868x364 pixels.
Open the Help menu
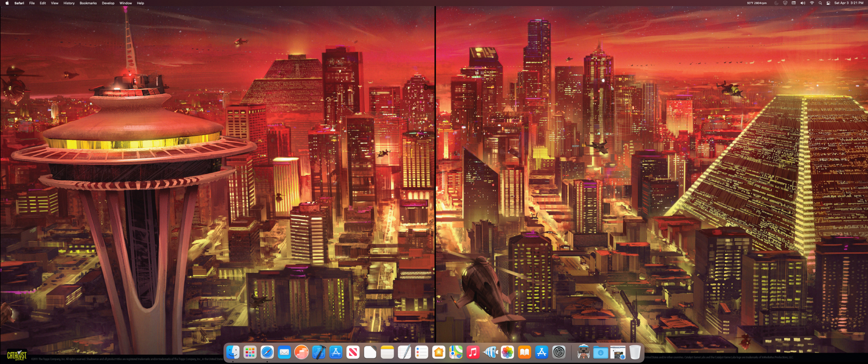tap(141, 3)
